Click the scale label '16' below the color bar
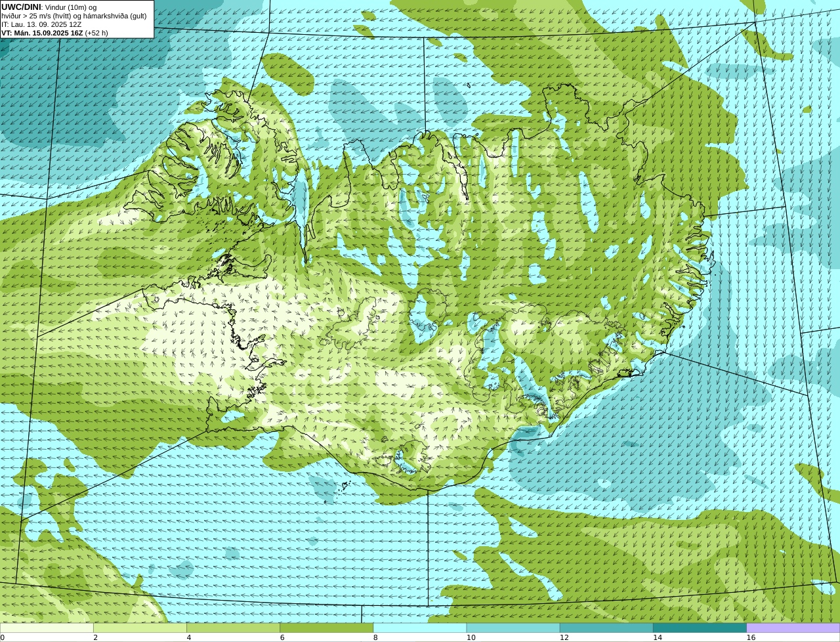Screen dimensions: 840x642 (751, 637)
